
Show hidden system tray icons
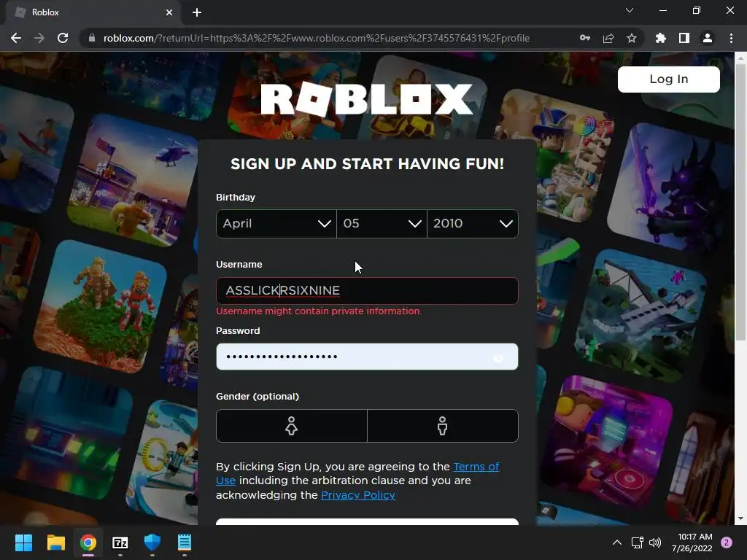(617, 542)
